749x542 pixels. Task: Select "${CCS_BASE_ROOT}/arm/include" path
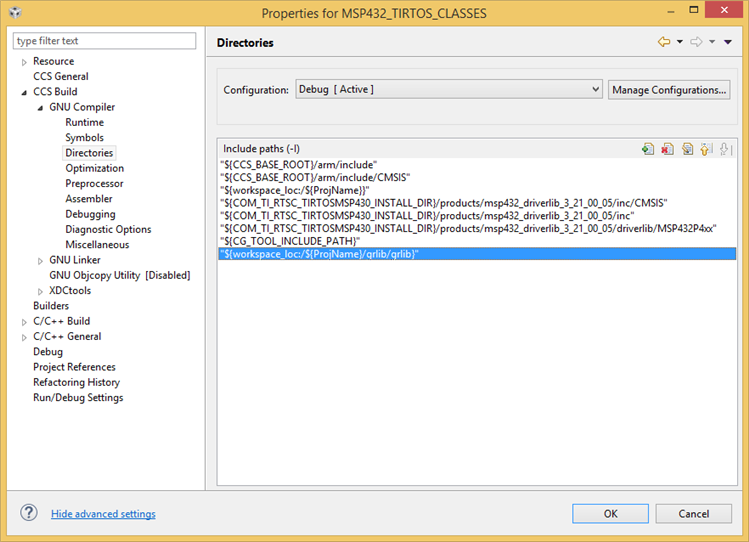click(x=477, y=165)
